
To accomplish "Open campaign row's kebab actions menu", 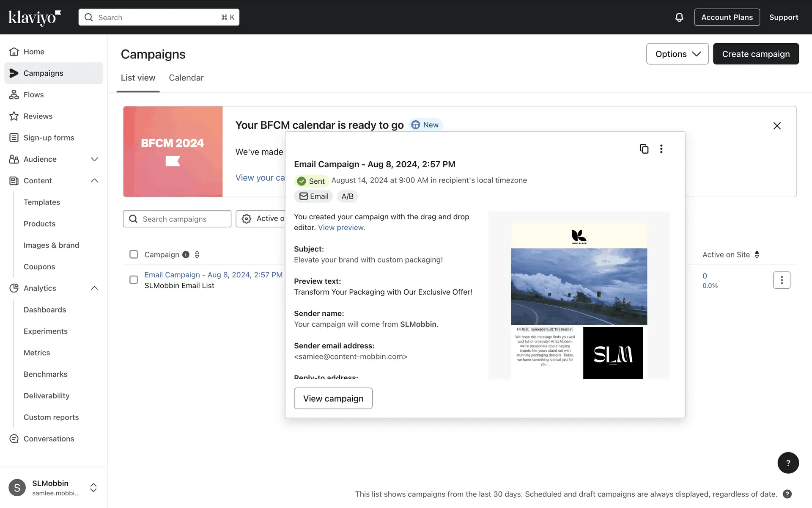I will (781, 280).
